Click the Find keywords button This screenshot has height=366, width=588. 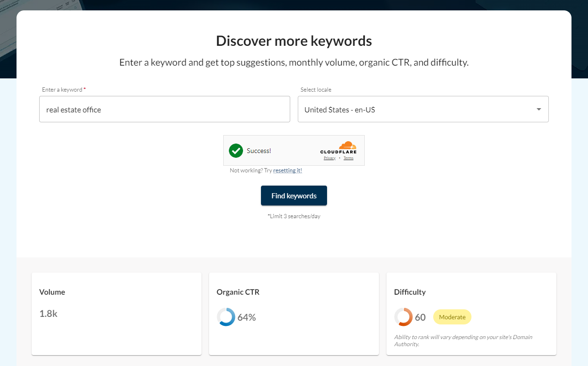294,196
